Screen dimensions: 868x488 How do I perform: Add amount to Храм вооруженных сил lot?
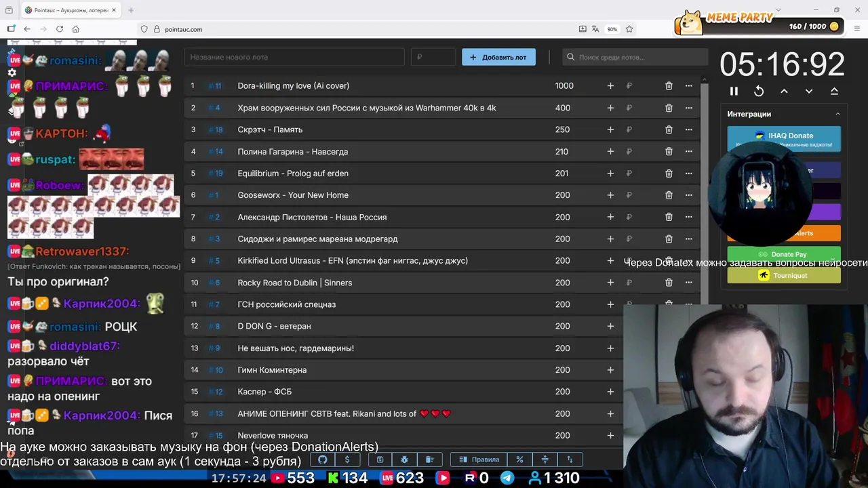point(610,108)
